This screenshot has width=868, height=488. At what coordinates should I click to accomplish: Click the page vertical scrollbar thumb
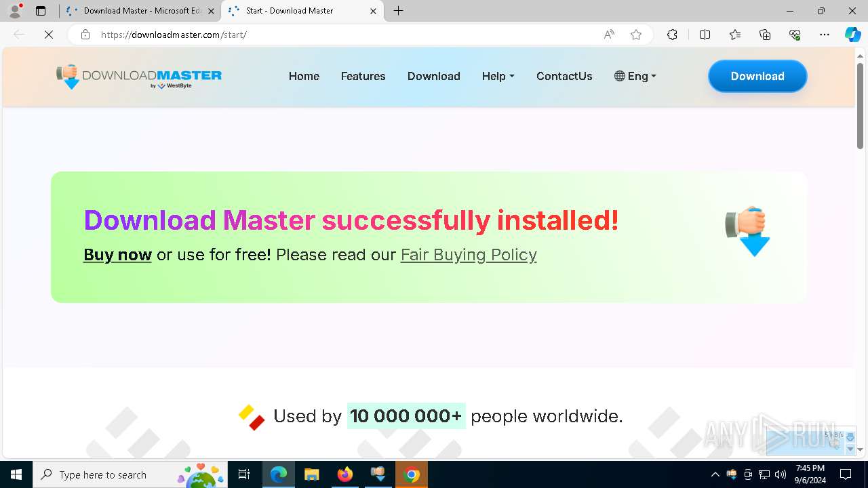pos(860,105)
